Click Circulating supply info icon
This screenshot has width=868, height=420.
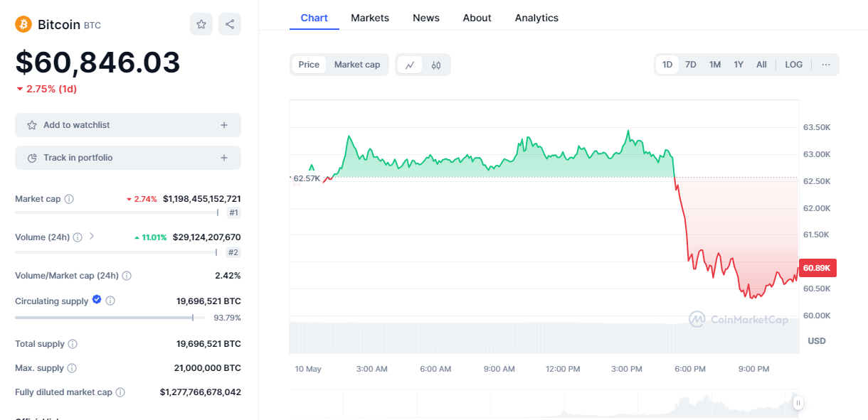[110, 301]
